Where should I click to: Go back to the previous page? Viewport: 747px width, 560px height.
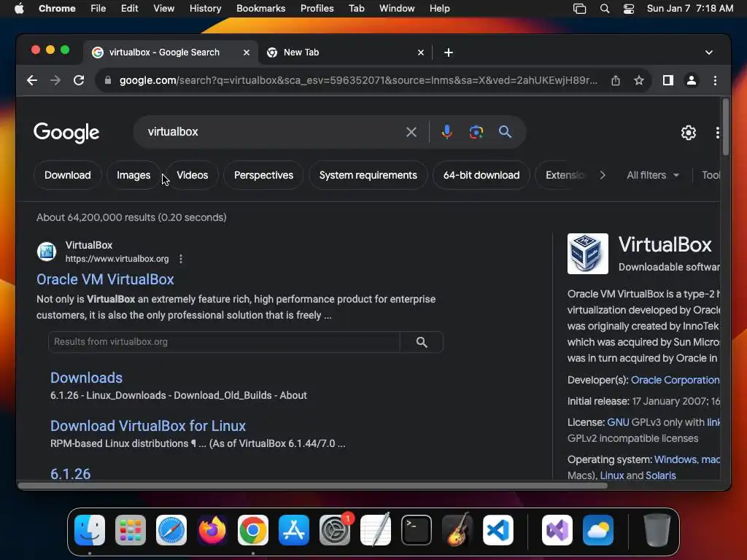[32, 80]
